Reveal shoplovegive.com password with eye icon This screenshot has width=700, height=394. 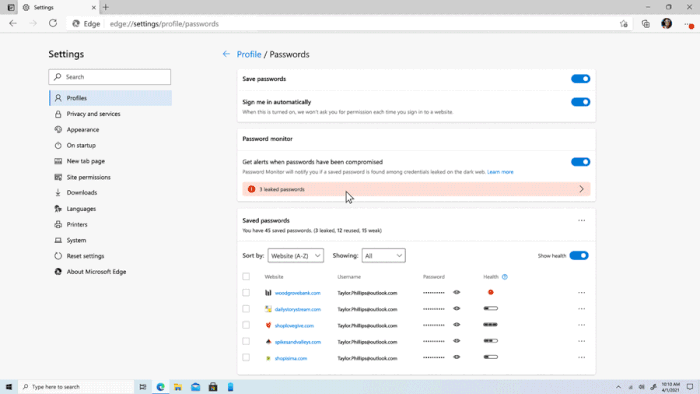click(456, 325)
